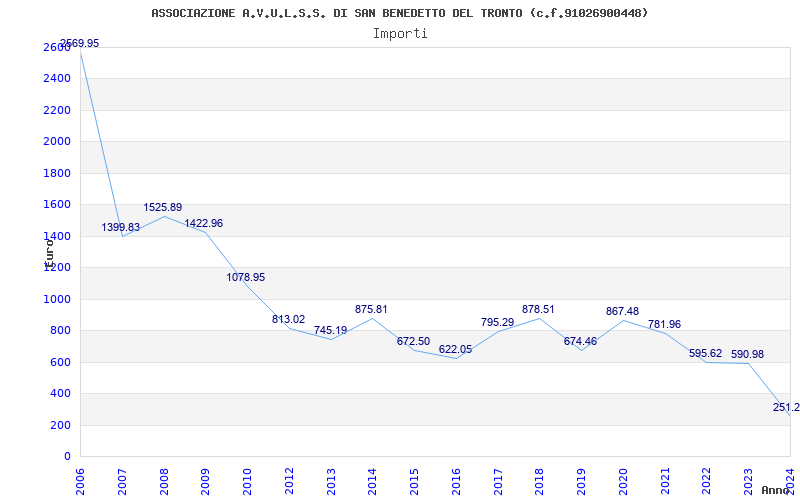Click the x-axis year 2023

coord(748,481)
